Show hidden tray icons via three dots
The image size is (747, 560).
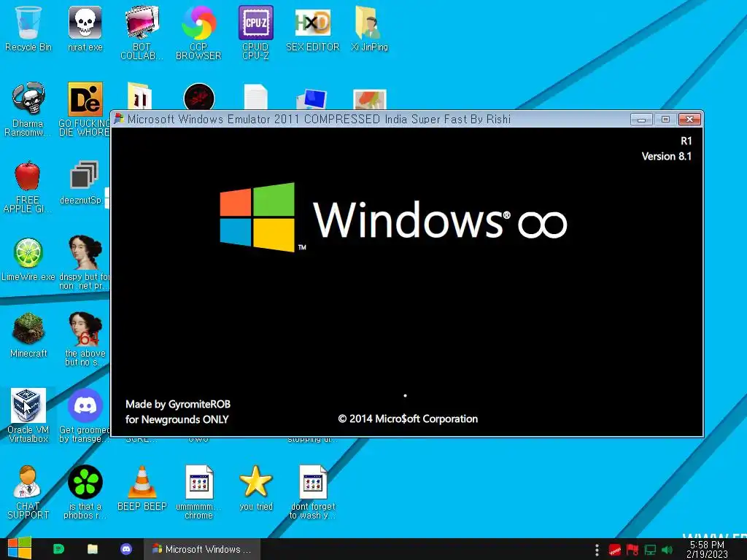click(x=597, y=550)
